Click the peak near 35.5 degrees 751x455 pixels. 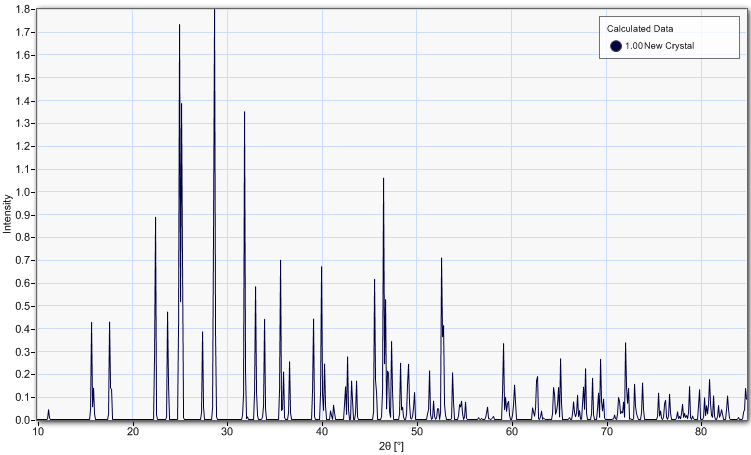280,262
